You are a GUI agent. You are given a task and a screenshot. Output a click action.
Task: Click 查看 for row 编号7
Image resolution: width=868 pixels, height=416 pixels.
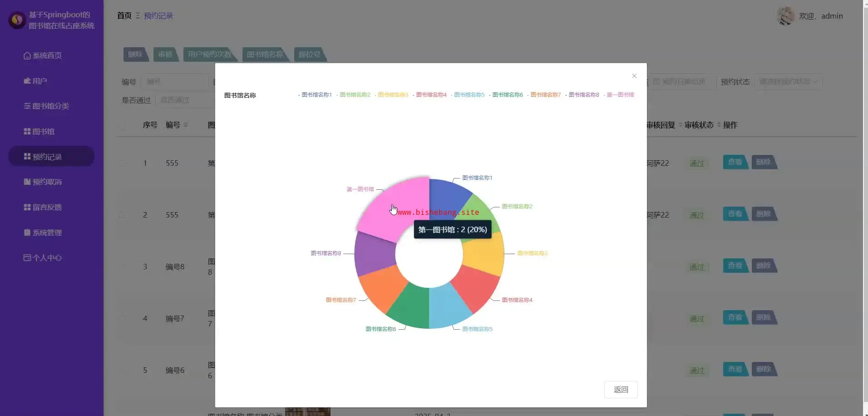[x=735, y=317]
